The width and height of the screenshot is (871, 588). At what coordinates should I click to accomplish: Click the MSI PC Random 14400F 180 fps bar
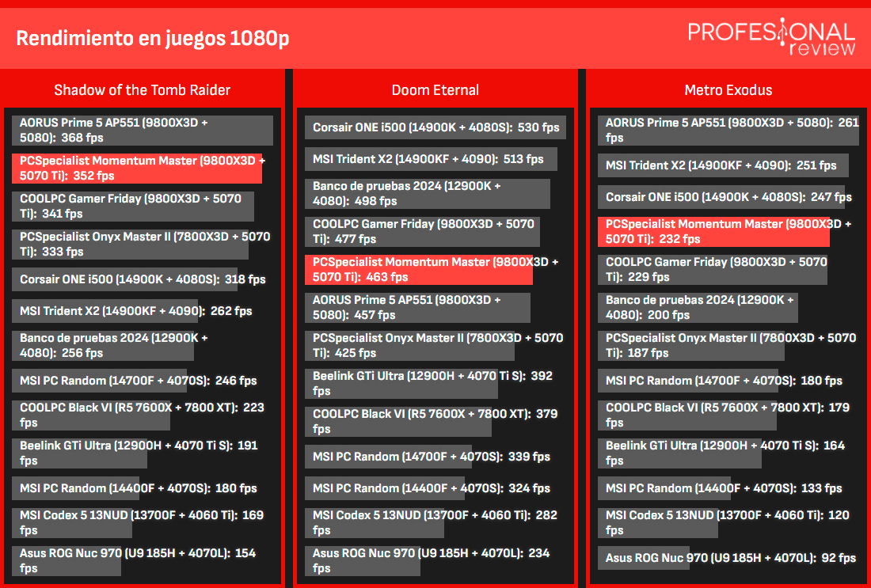pyautogui.click(x=75, y=488)
